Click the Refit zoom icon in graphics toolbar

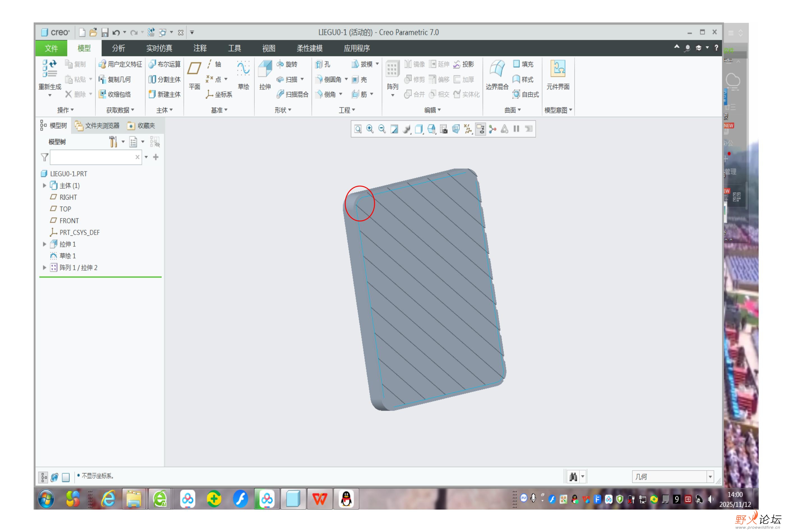pos(358,129)
